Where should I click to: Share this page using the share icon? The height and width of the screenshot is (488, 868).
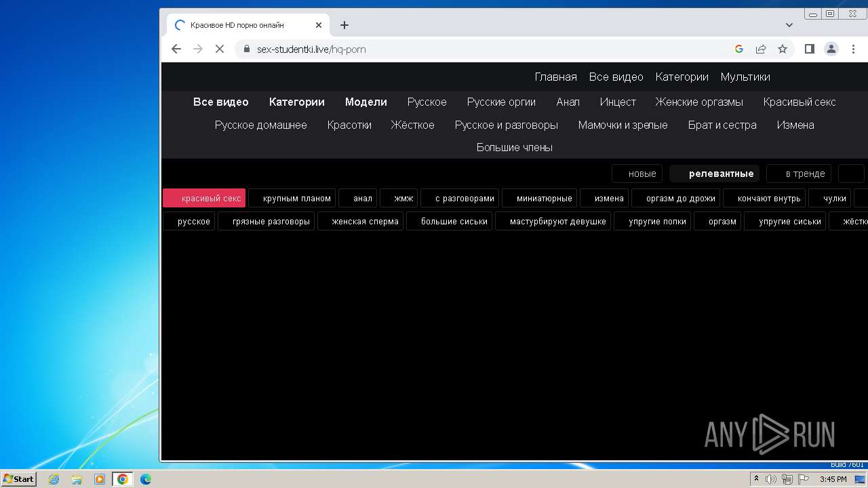pos(761,49)
